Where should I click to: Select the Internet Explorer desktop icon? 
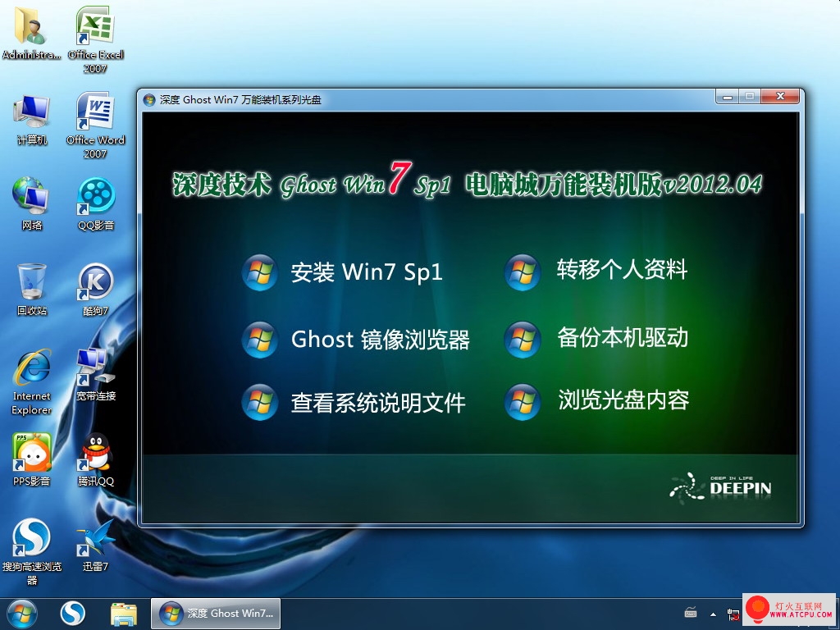32,382
